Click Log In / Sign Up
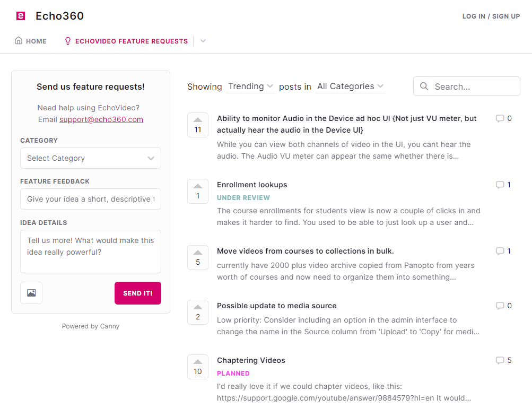Image resolution: width=532 pixels, height=408 pixels. pos(491,16)
